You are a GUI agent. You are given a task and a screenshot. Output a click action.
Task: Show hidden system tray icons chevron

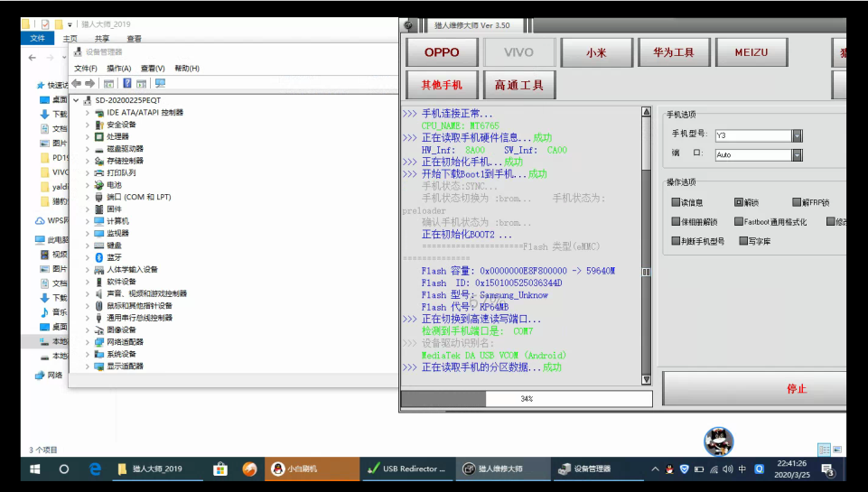[656, 469]
